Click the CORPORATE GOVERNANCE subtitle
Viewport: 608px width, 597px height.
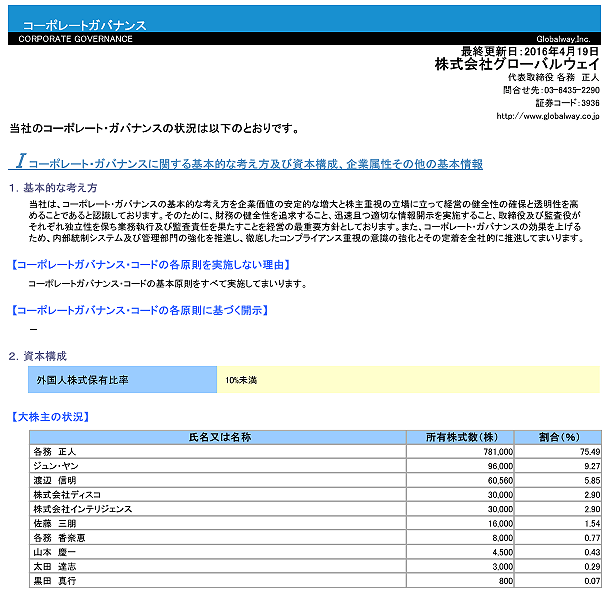(75, 39)
